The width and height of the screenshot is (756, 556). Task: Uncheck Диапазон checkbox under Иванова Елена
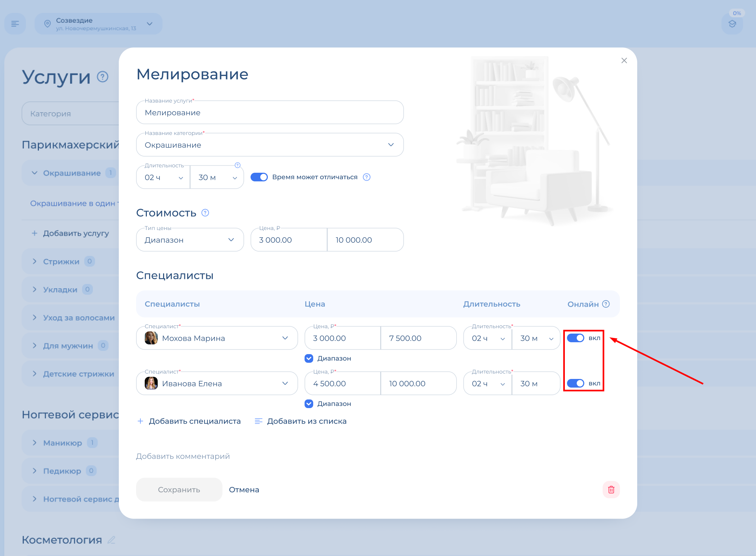click(x=309, y=404)
